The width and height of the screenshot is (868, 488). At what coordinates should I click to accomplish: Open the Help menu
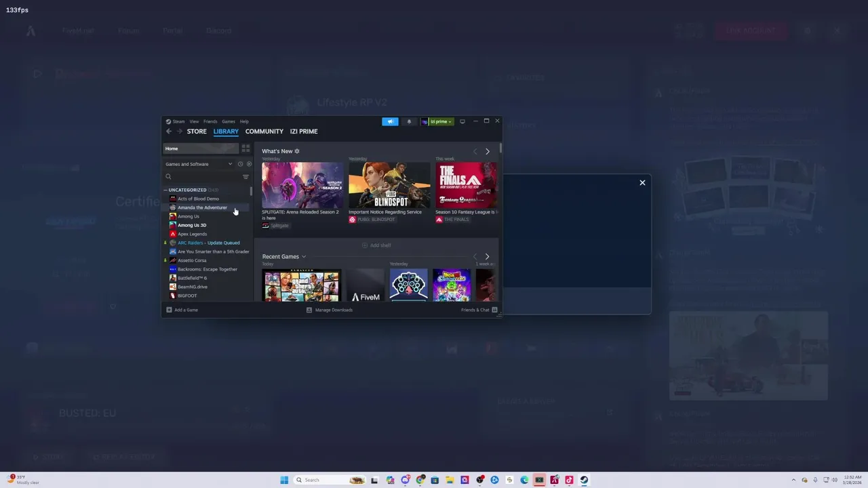point(244,121)
